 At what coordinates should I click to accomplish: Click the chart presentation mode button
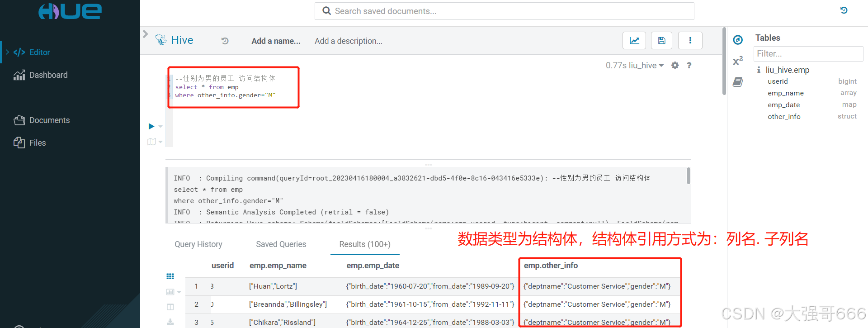634,40
